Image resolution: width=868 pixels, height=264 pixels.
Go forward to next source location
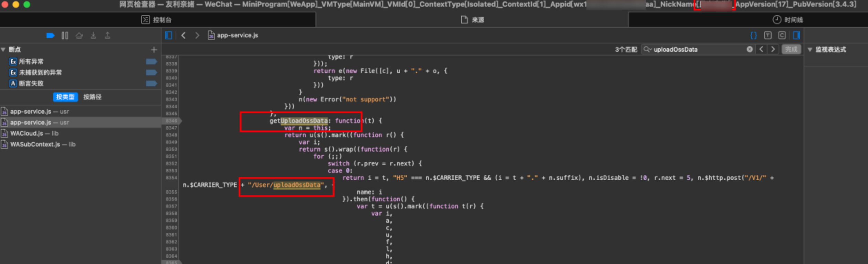click(197, 35)
